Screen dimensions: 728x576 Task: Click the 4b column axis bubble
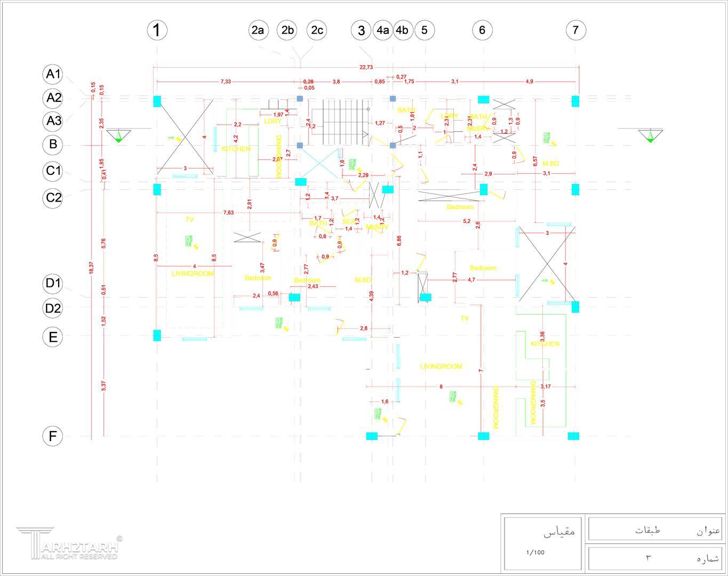pyautogui.click(x=403, y=30)
